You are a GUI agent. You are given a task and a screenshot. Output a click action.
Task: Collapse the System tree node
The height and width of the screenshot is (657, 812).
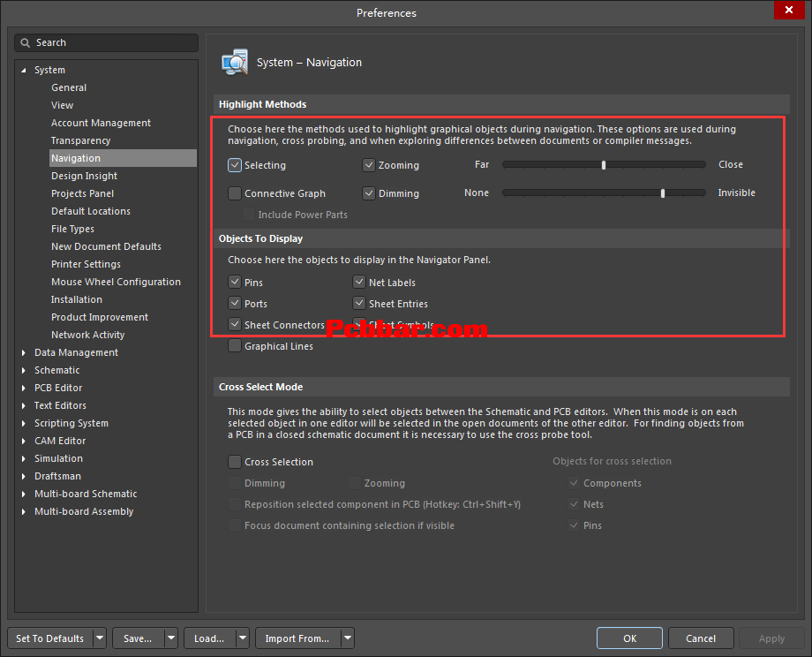tap(24, 70)
